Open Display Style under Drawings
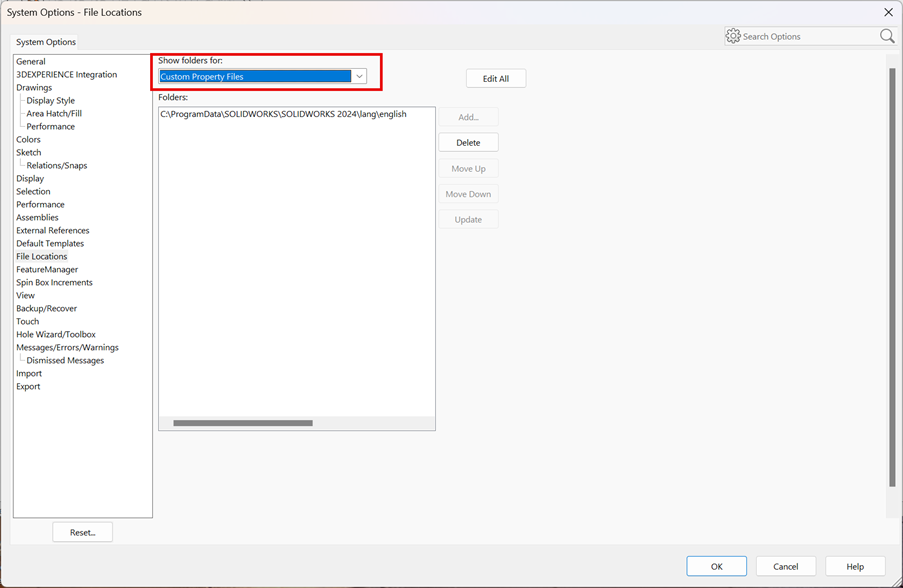The image size is (903, 588). [x=51, y=101]
